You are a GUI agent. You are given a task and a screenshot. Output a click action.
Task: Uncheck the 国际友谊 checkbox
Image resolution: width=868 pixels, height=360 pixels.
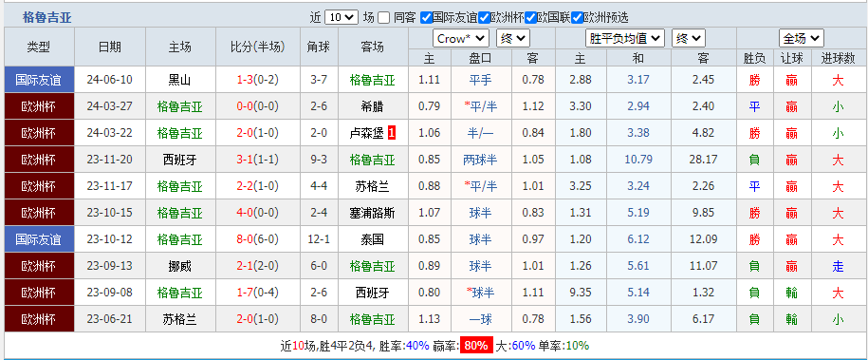(x=426, y=18)
